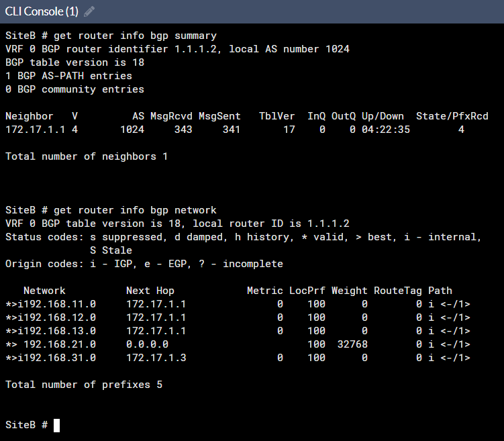The height and width of the screenshot is (441, 504).
Task: Click network prefix 192.168.13.0
Action: click(x=60, y=331)
